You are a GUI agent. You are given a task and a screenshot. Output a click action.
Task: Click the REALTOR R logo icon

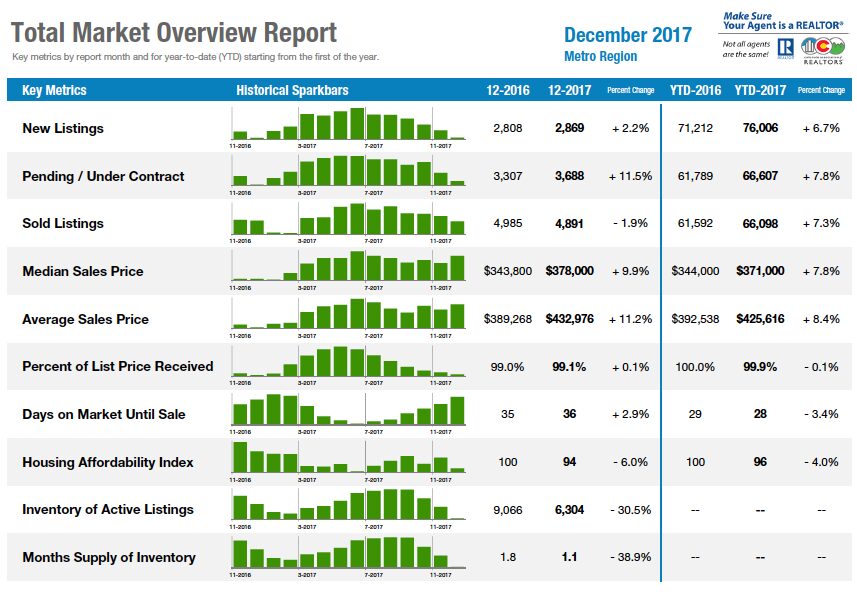(785, 48)
